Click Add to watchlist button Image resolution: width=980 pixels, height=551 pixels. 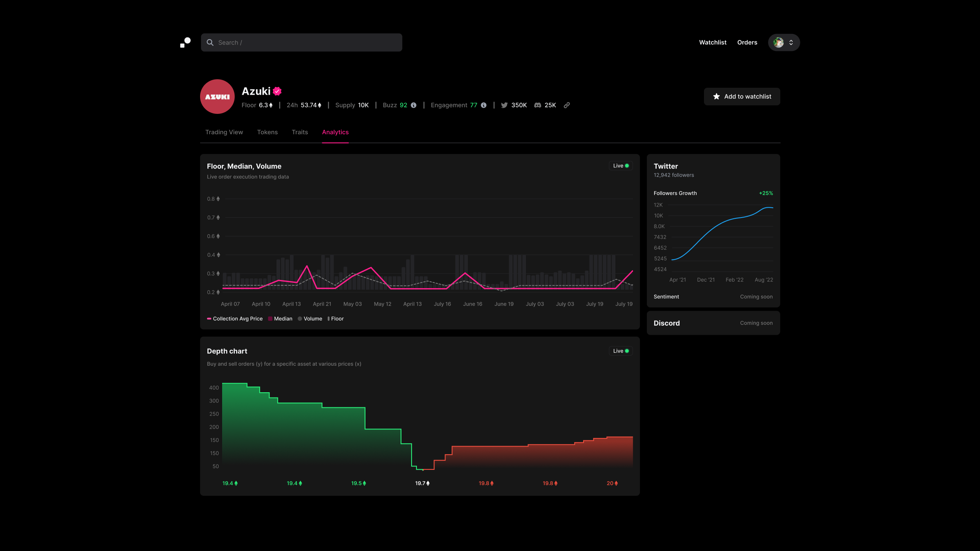pyautogui.click(x=742, y=96)
